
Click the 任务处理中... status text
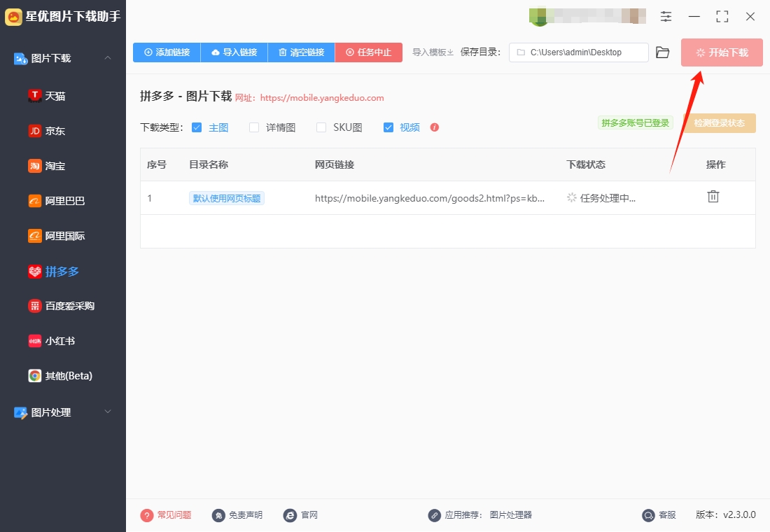click(x=608, y=198)
